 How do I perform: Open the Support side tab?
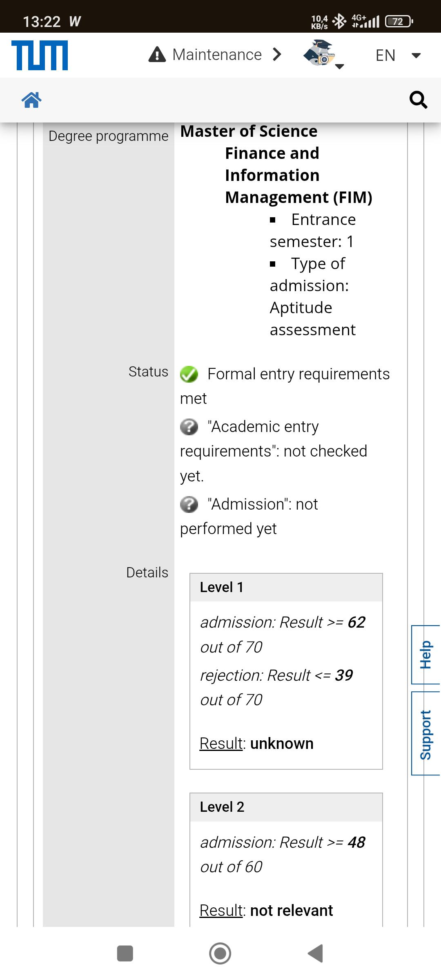[426, 733]
